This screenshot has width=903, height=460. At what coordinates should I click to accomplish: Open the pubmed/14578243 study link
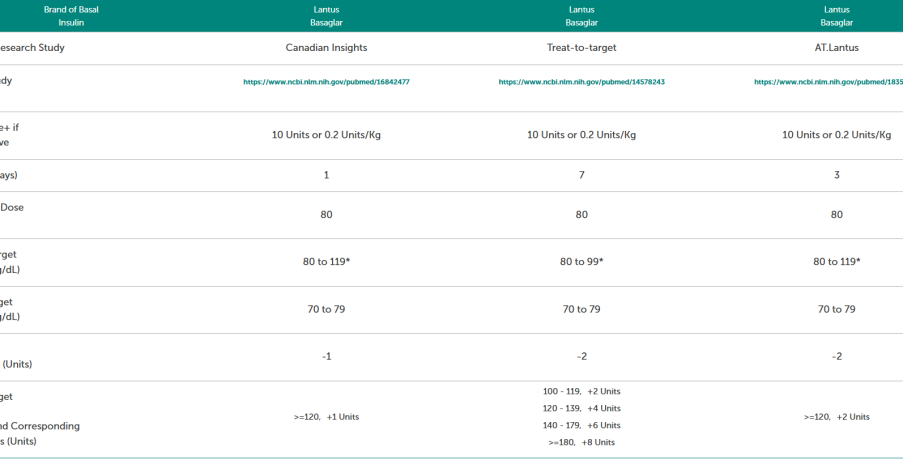click(x=581, y=82)
